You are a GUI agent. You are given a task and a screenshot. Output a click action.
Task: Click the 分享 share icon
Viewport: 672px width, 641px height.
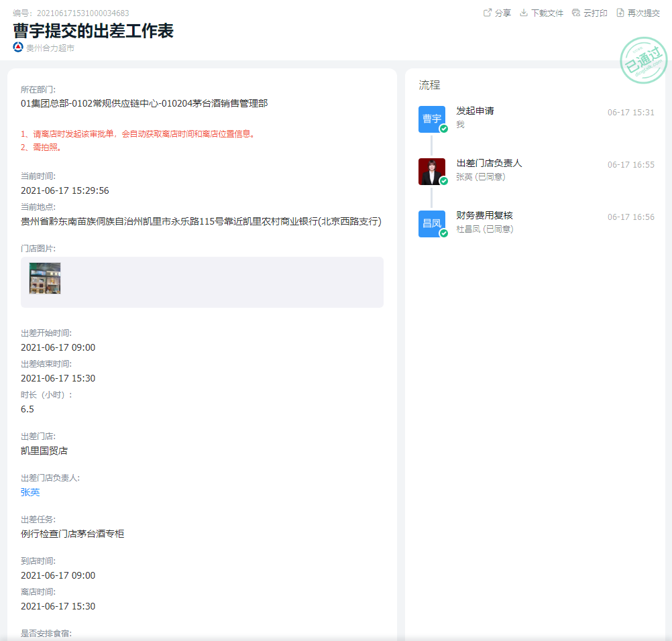[x=488, y=13]
